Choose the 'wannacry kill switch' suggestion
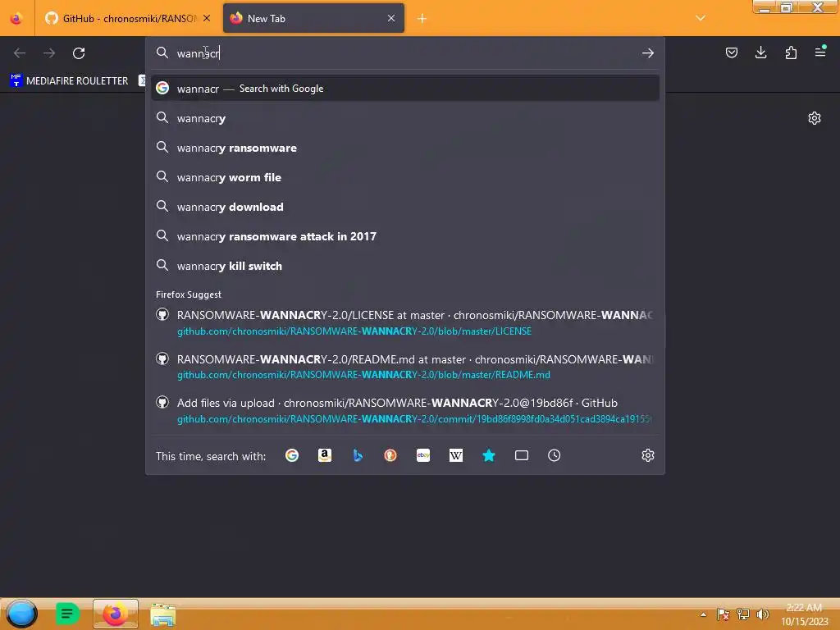This screenshot has width=840, height=630. (x=405, y=265)
